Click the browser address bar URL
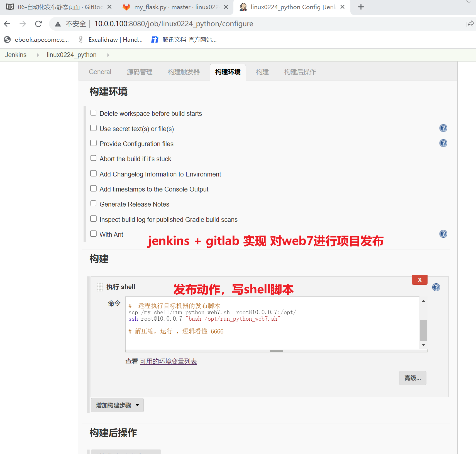The height and width of the screenshot is (454, 476). click(x=174, y=24)
